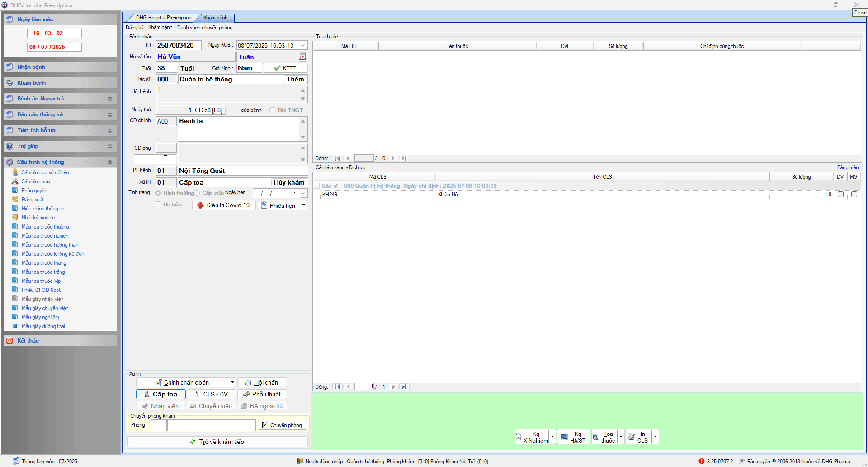This screenshot has height=467, width=868.
Task: Expand Tiện ích hỗ trợ section
Action: (x=110, y=130)
